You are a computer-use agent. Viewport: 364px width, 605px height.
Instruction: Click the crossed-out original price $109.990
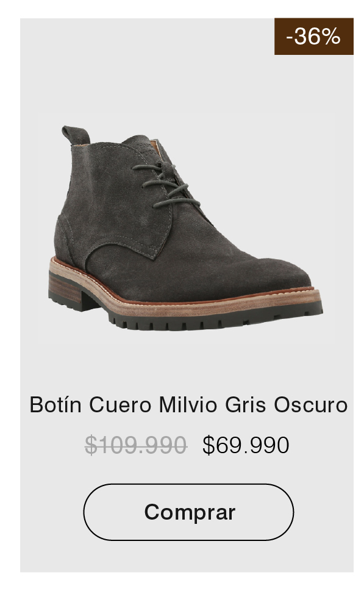[x=136, y=445]
